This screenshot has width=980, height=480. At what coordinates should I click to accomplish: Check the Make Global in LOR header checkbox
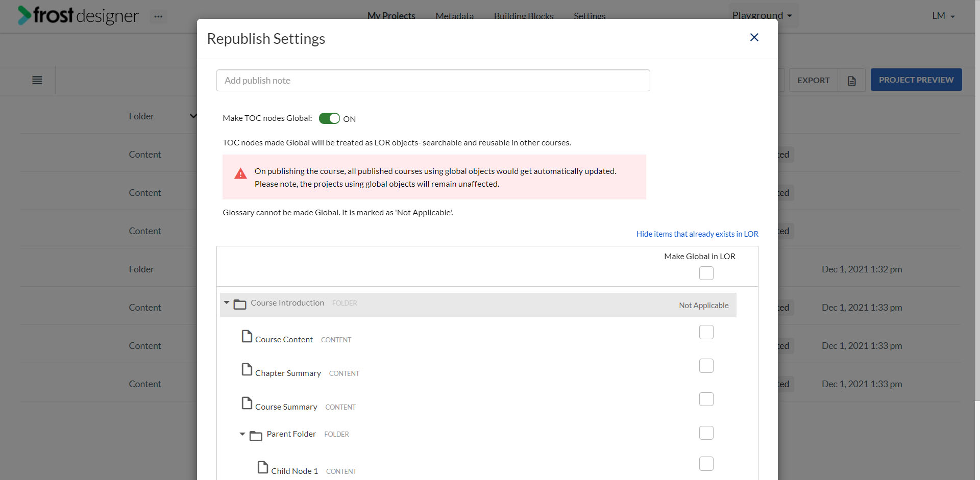[706, 273]
